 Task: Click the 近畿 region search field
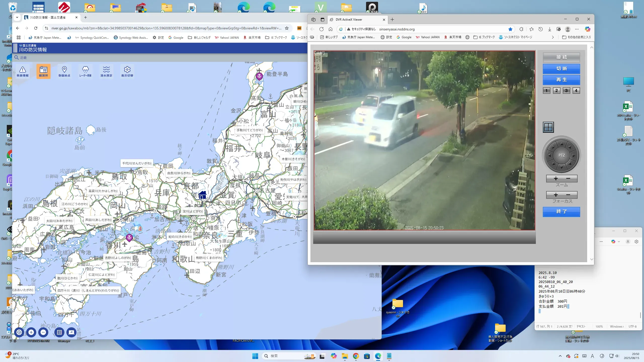click(23, 58)
